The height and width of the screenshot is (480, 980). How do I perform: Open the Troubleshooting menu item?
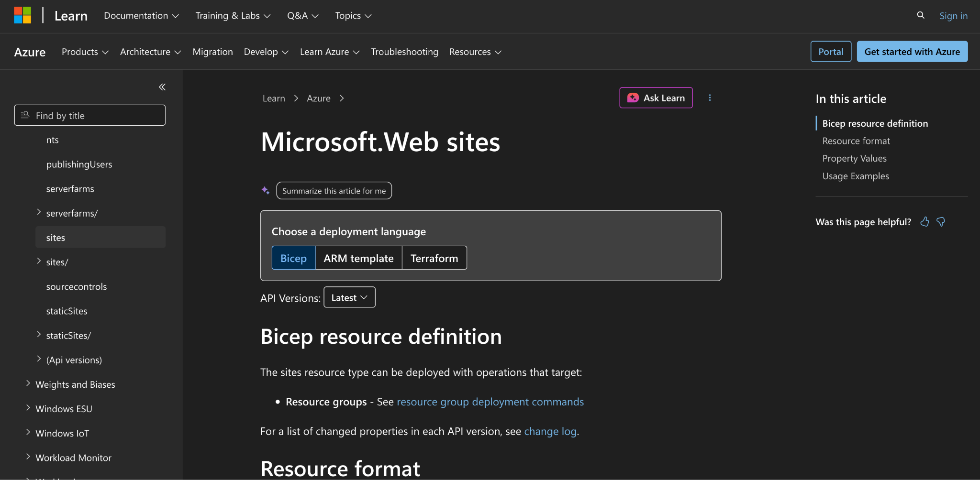(x=404, y=52)
